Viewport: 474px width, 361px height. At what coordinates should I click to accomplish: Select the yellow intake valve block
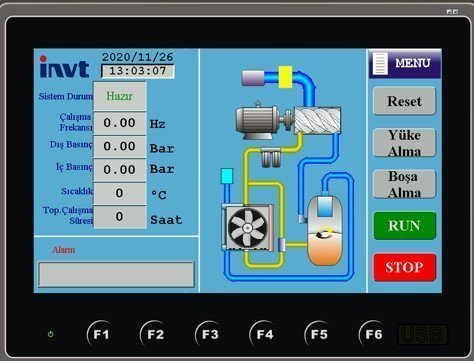coord(285,77)
